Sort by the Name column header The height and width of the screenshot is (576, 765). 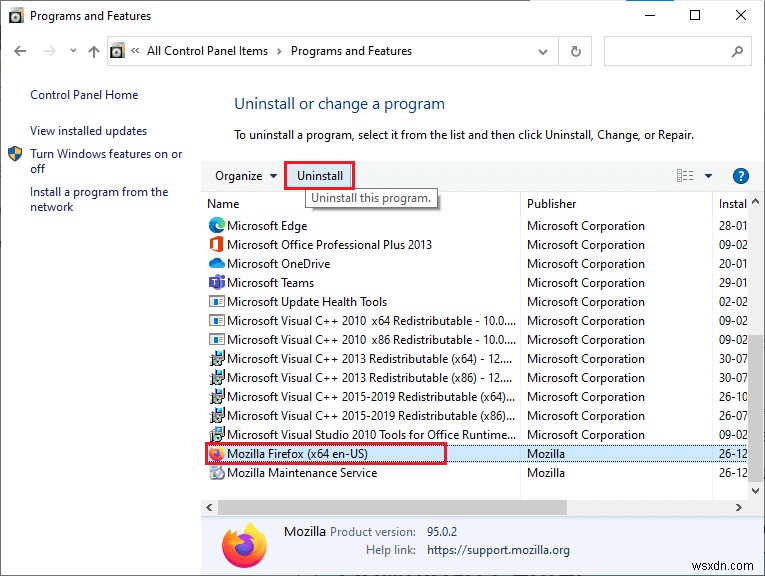[223, 204]
